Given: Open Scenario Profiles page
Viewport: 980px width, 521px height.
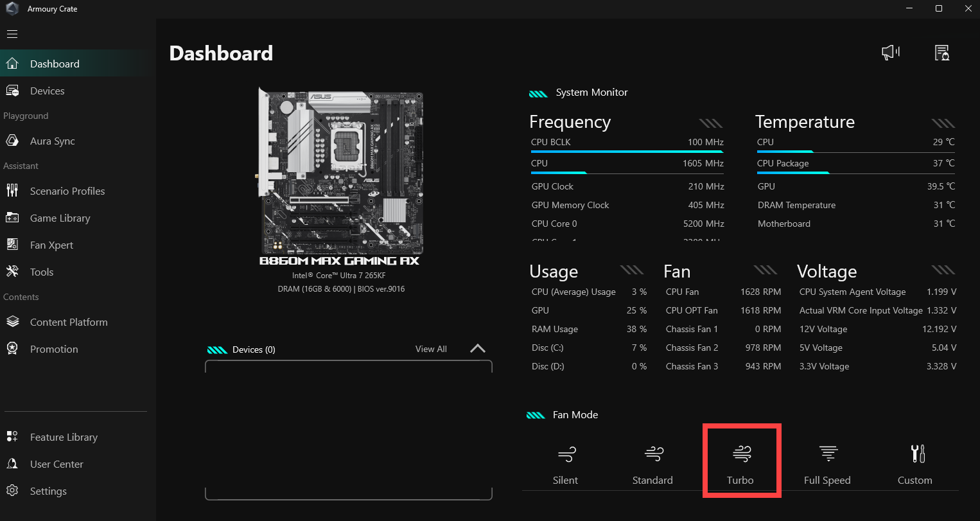Looking at the screenshot, I should tap(67, 191).
